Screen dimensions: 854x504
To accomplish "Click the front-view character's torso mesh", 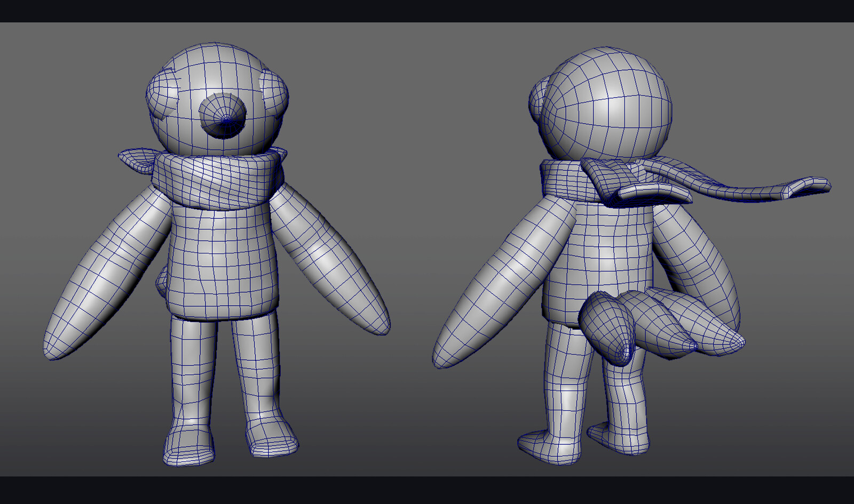I will tap(223, 260).
